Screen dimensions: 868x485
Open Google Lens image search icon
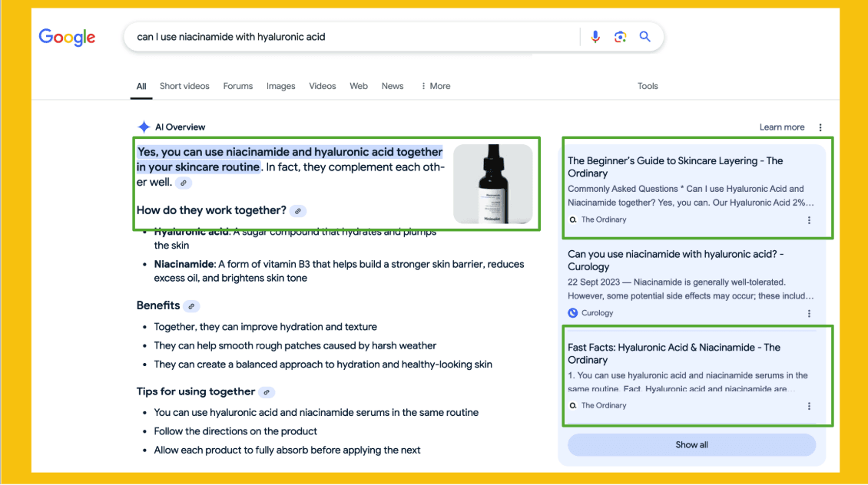pos(620,37)
